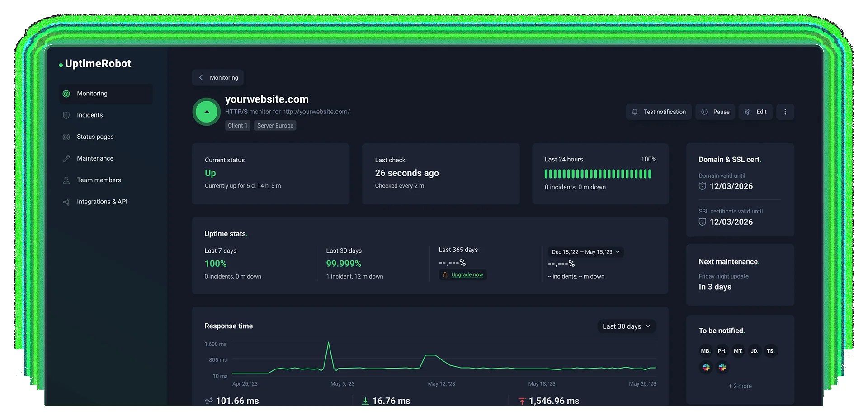Click the first Slack integration icon

point(706,367)
